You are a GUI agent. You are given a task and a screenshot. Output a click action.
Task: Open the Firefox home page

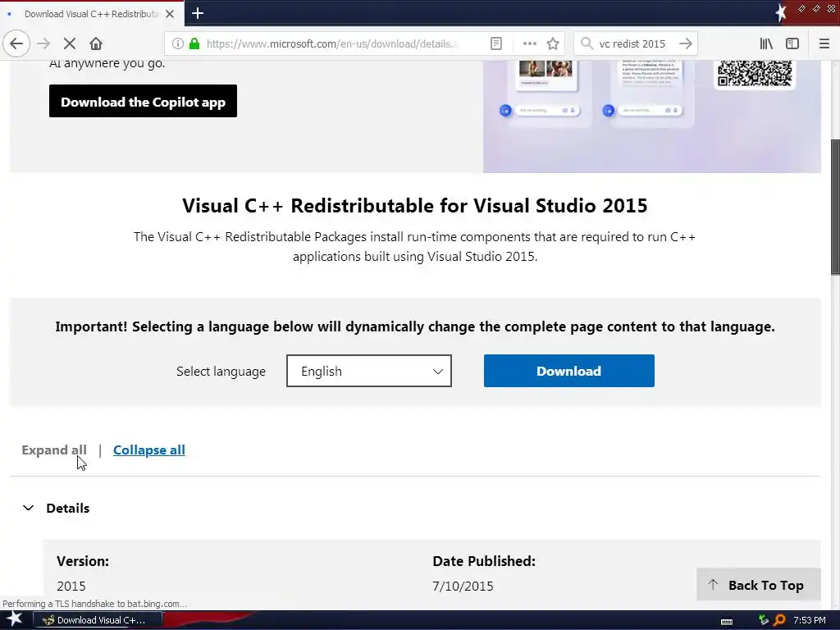[x=96, y=43]
